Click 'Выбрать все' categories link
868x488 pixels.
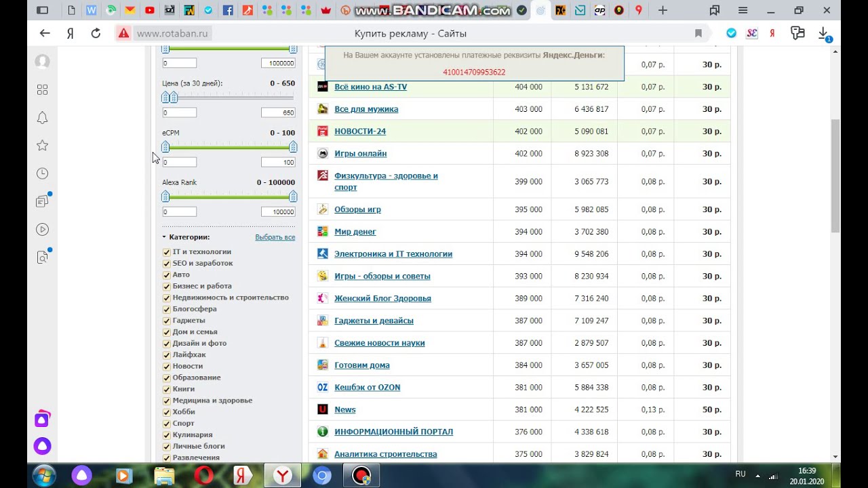pyautogui.click(x=275, y=237)
